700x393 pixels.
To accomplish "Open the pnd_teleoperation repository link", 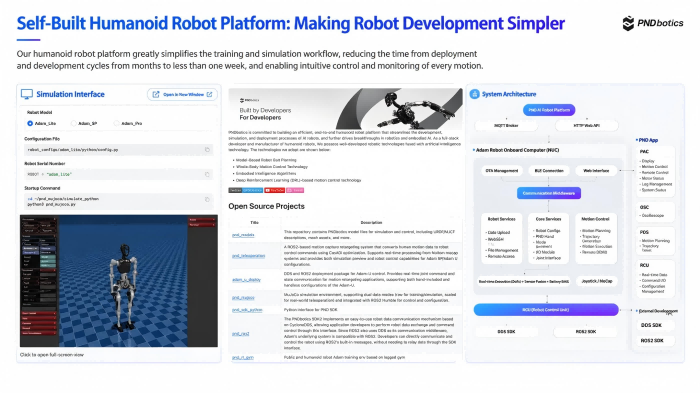I will pos(248,256).
